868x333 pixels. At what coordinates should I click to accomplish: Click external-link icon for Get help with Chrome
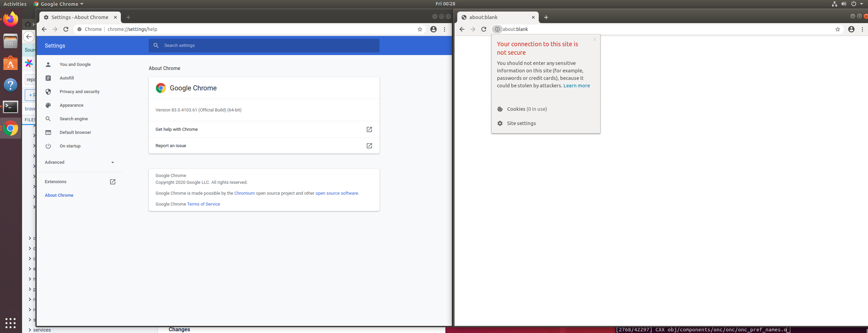click(369, 129)
